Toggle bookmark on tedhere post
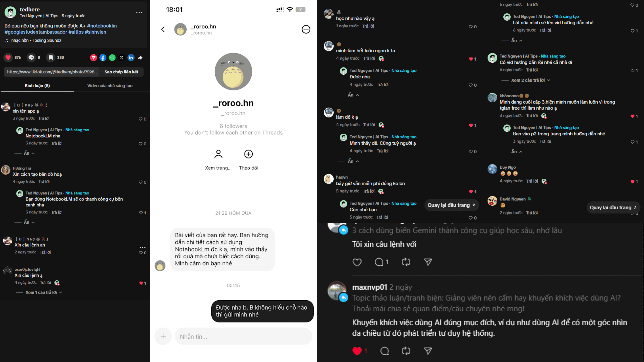This screenshot has width=644, height=362. (x=51, y=58)
